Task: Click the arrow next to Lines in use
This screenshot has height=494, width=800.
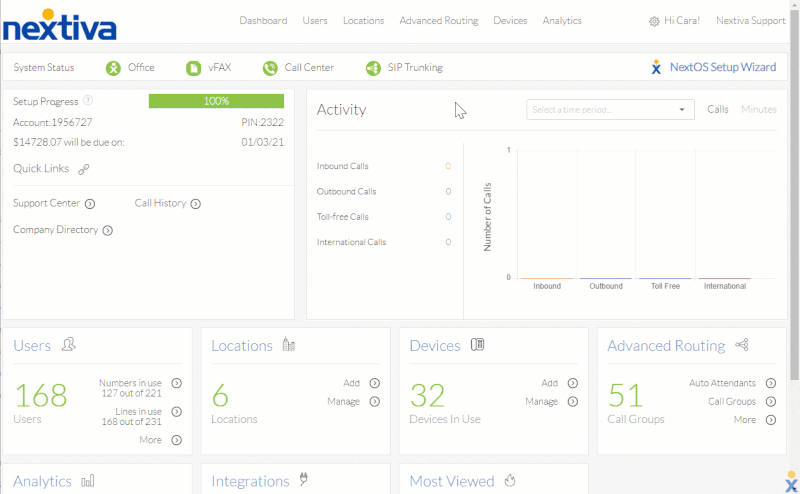Action: point(177,411)
